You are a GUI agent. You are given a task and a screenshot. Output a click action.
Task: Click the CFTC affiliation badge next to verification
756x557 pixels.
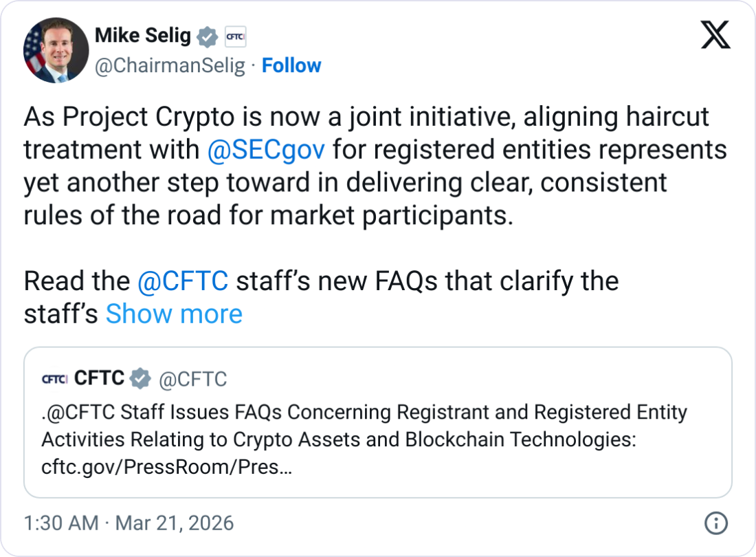[x=236, y=36]
